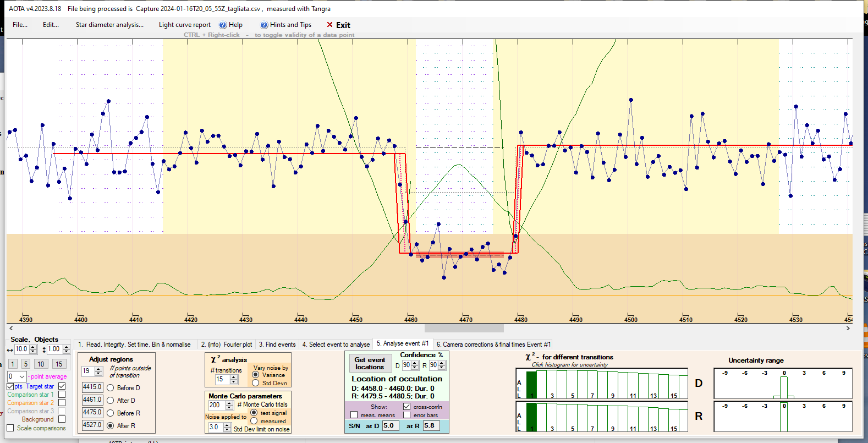The image size is (868, 443).
Task: Select the Before D radio button
Action: point(111,388)
